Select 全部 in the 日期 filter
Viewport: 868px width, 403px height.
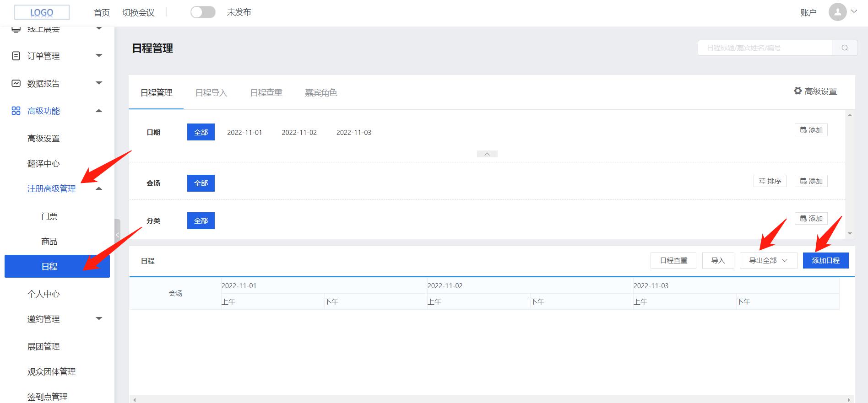click(x=201, y=132)
